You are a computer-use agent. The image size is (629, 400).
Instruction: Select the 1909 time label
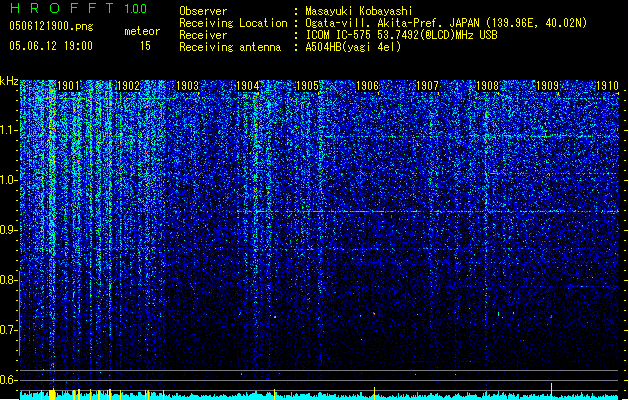547,86
